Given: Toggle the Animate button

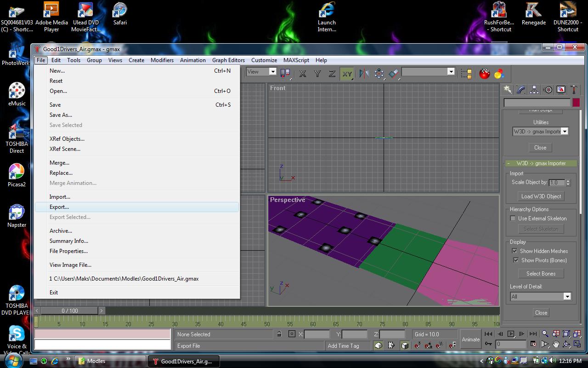Looking at the screenshot, I should pos(470,339).
